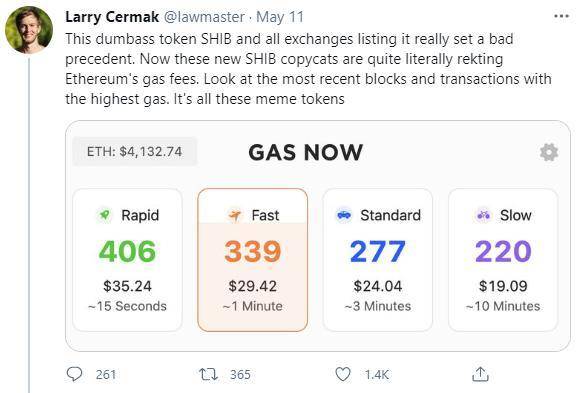Retweet using the retweet arrows icon
Image resolution: width=581 pixels, height=393 pixels.
[209, 374]
